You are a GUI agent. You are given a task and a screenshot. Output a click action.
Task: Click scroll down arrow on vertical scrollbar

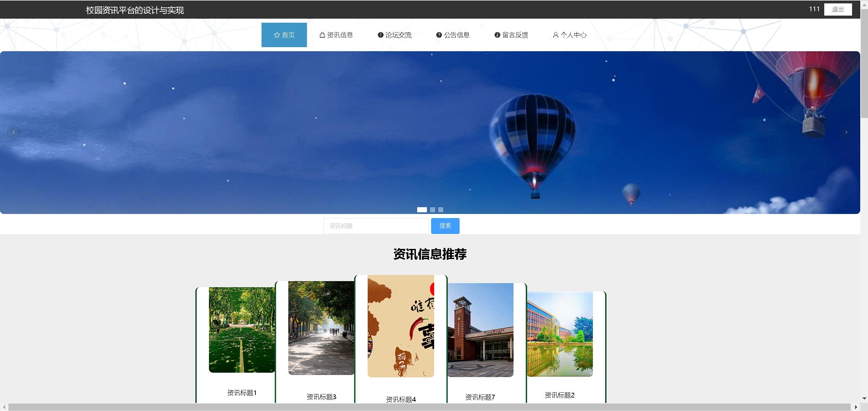click(x=864, y=398)
